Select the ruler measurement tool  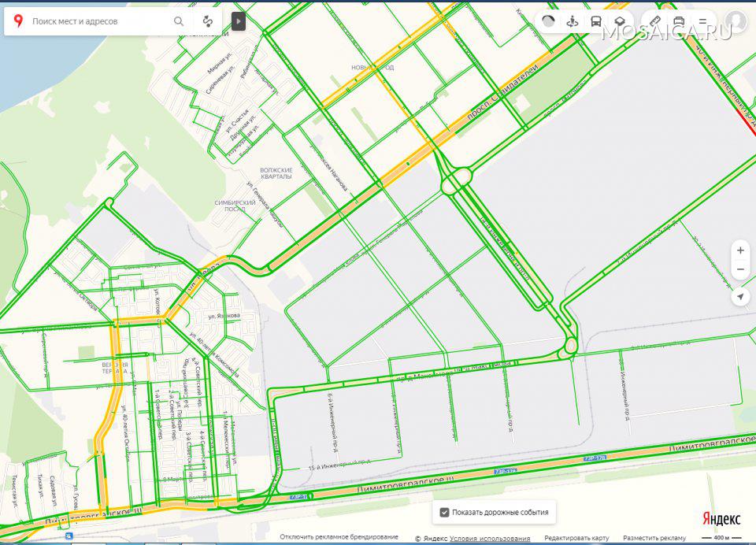pos(655,22)
